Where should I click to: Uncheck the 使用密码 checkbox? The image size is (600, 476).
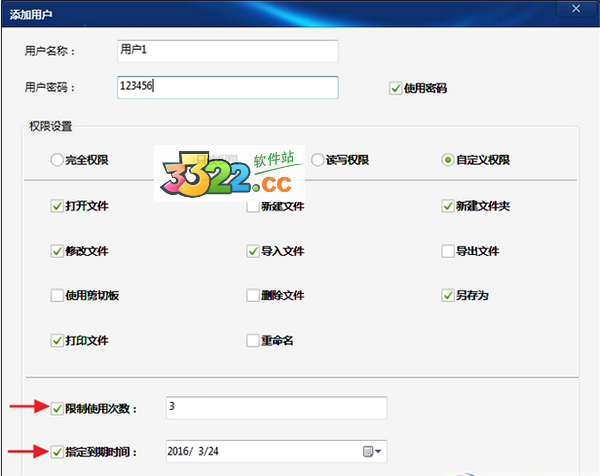[x=395, y=88]
